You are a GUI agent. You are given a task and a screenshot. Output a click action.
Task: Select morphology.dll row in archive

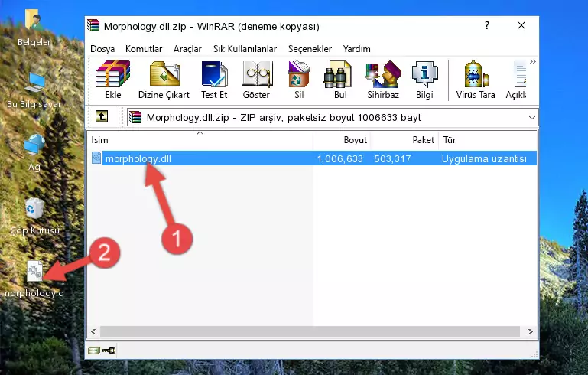[x=313, y=158]
